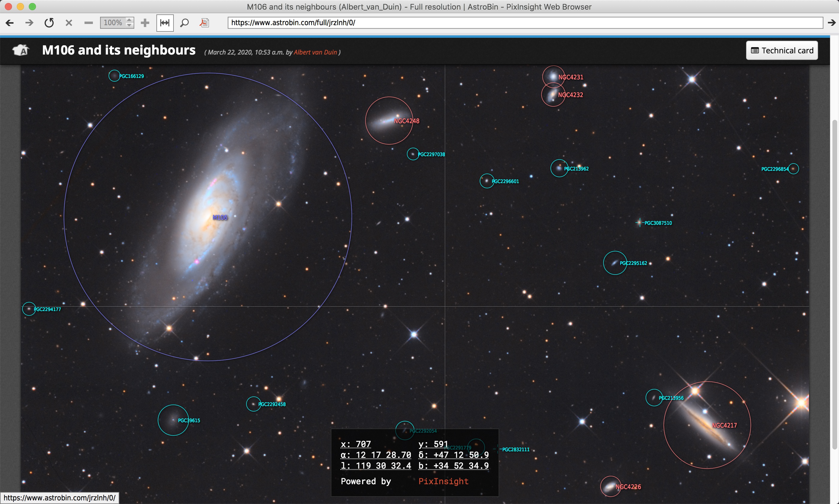This screenshot has width=839, height=504.
Task: Reload the page with the circular arrow
Action: (49, 23)
